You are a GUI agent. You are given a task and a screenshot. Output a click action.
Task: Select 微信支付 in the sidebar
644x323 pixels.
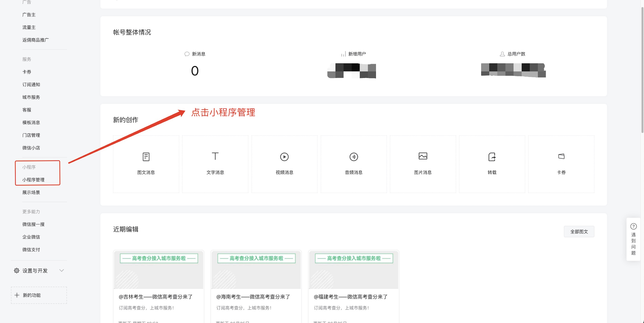[x=31, y=250]
